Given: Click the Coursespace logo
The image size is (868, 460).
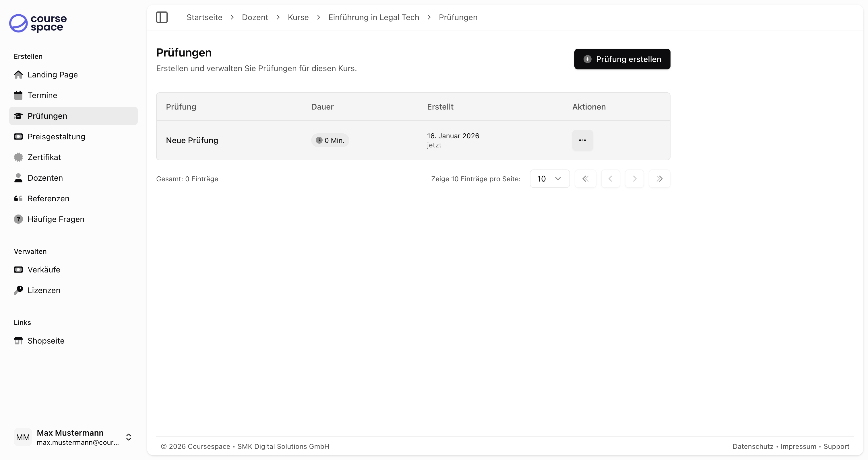Looking at the screenshot, I should 38,23.
